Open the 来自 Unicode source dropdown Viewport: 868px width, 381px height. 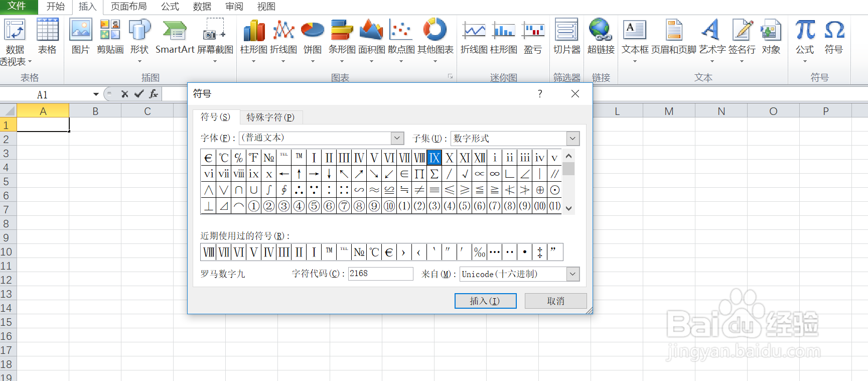pos(573,274)
